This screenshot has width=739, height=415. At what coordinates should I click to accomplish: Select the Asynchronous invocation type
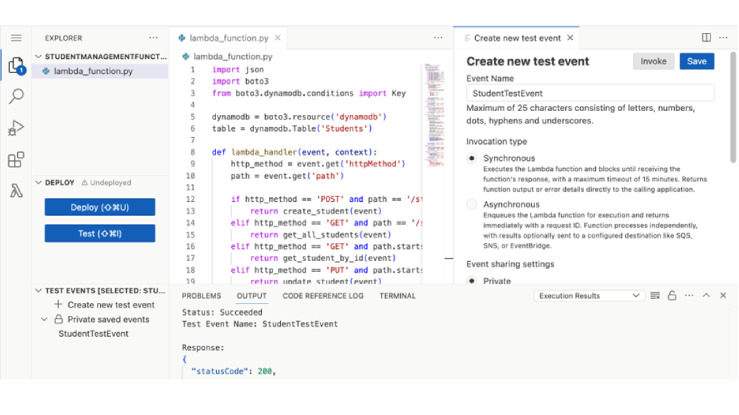(472, 204)
